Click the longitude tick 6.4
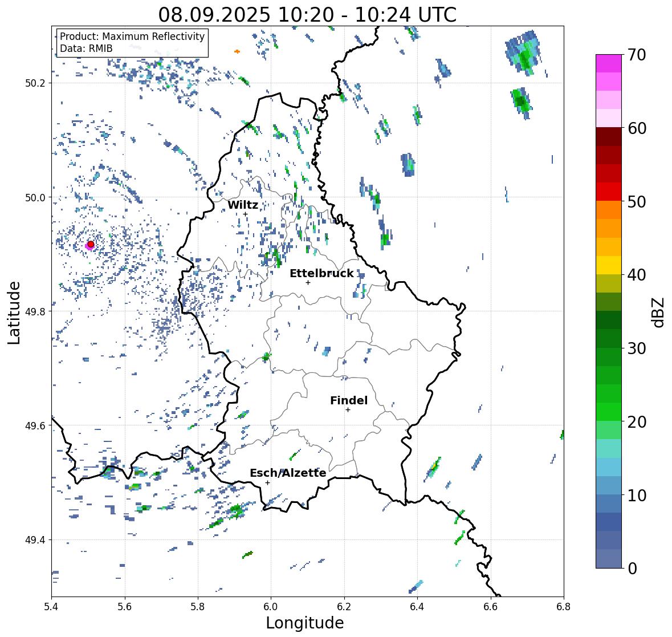The width and height of the screenshot is (672, 637). [417, 607]
